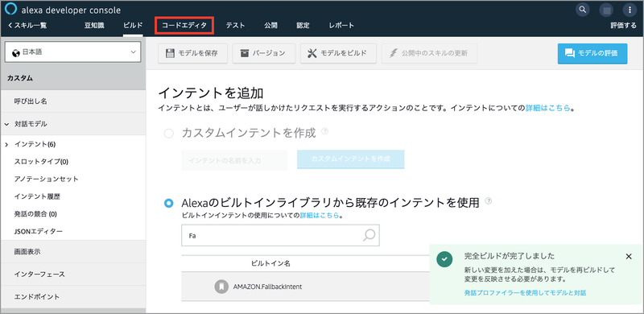Switch to the 認定 tab

pos(303,26)
